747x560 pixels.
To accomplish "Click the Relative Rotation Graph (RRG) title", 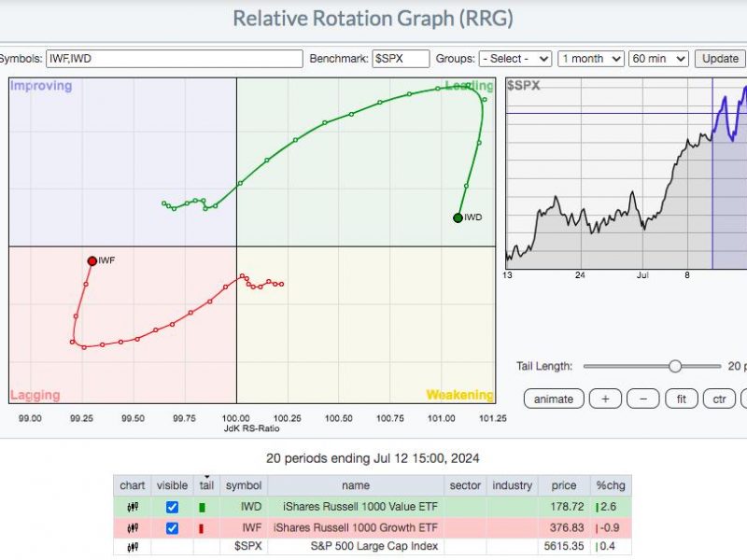I will pos(373,19).
